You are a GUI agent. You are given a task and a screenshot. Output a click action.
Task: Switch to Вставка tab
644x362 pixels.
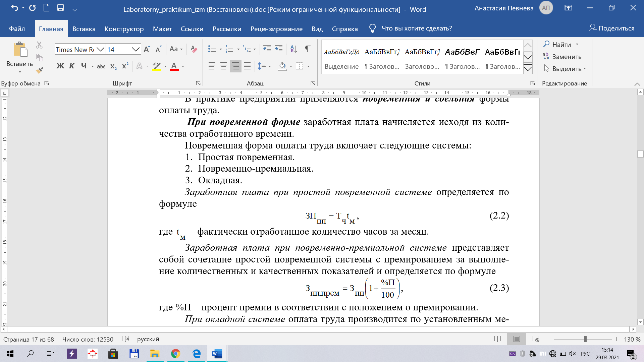coord(84,29)
